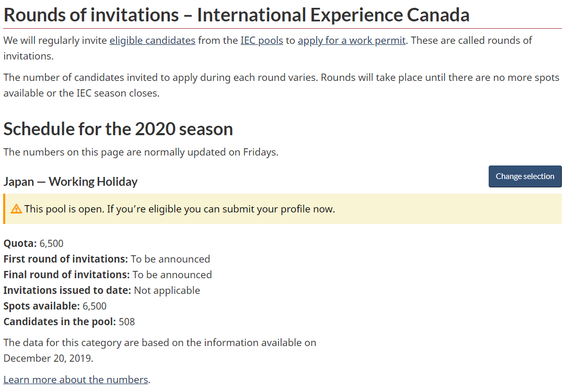
Task: Click the Schedule for the 2020 season heading
Action: [118, 129]
